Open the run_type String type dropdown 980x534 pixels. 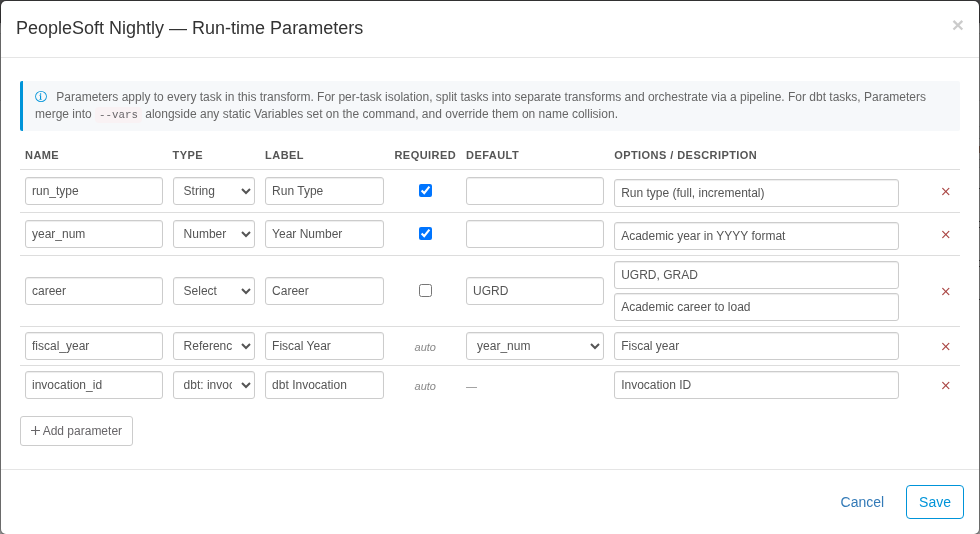pos(214,191)
